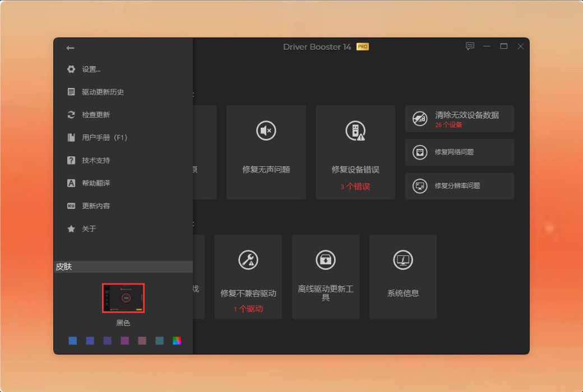Image resolution: width=583 pixels, height=392 pixels.
Task: Pick the teal skin color swatch
Action: click(x=160, y=340)
